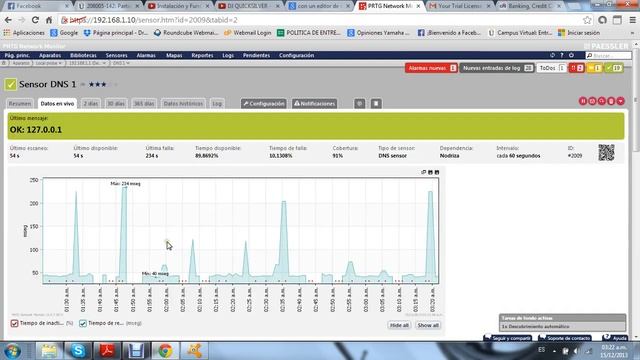Switch to the 2 días tab
The height and width of the screenshot is (360, 640).
pos(91,104)
